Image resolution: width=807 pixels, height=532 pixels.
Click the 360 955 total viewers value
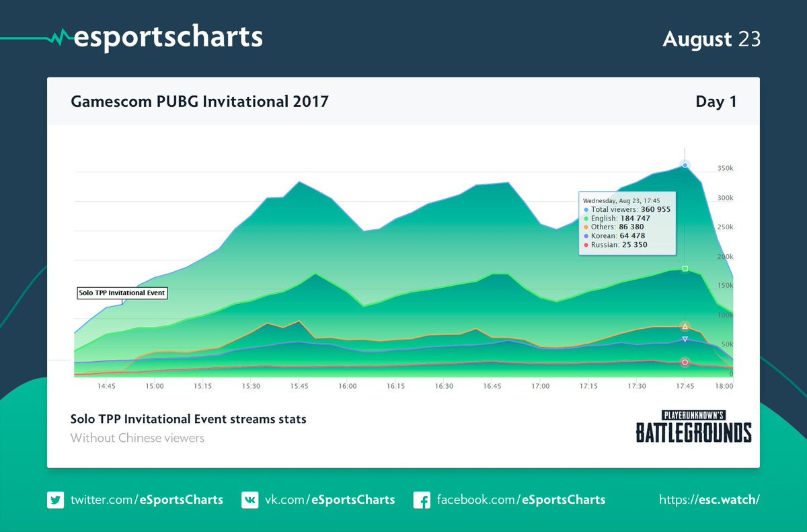click(x=656, y=209)
